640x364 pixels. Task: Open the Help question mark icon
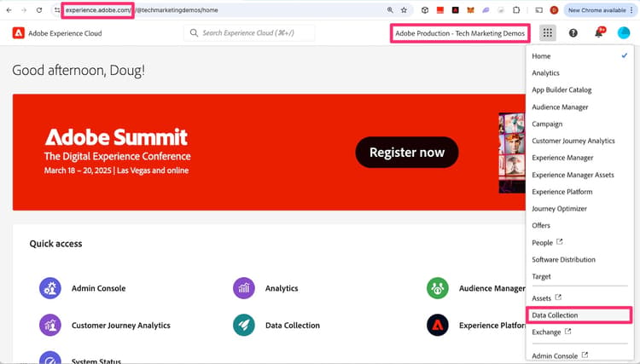(573, 33)
